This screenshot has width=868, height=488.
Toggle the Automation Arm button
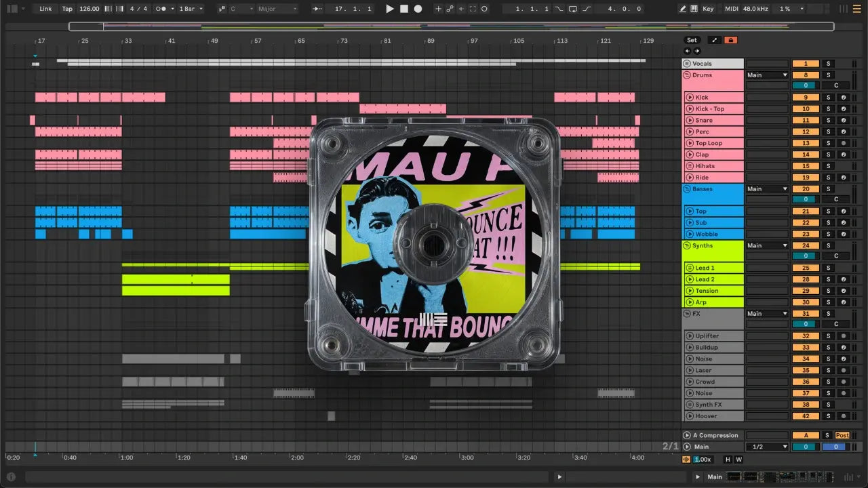click(449, 9)
